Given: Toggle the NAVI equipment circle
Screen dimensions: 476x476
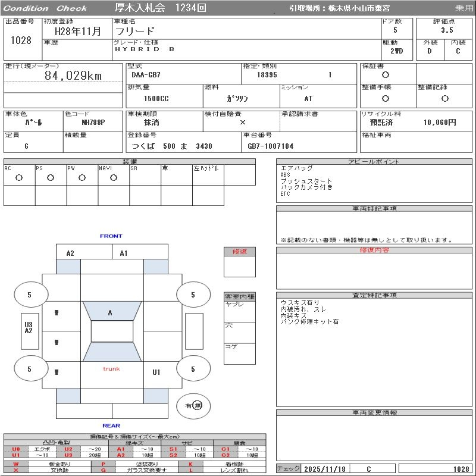Looking at the screenshot, I should tap(114, 177).
